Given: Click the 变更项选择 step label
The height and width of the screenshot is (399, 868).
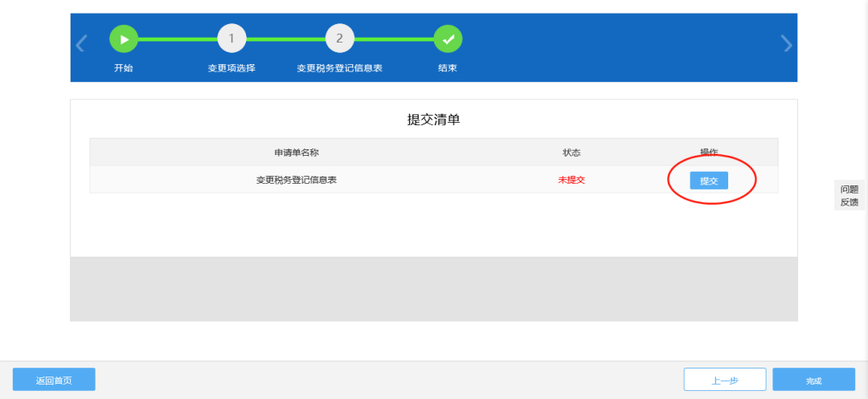Looking at the screenshot, I should point(231,68).
